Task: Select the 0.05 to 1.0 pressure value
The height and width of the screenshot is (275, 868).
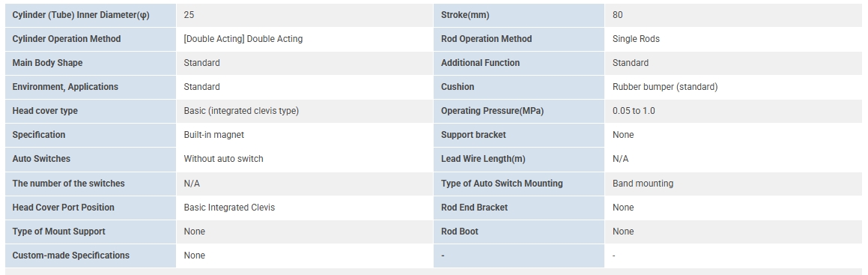Action: 634,111
